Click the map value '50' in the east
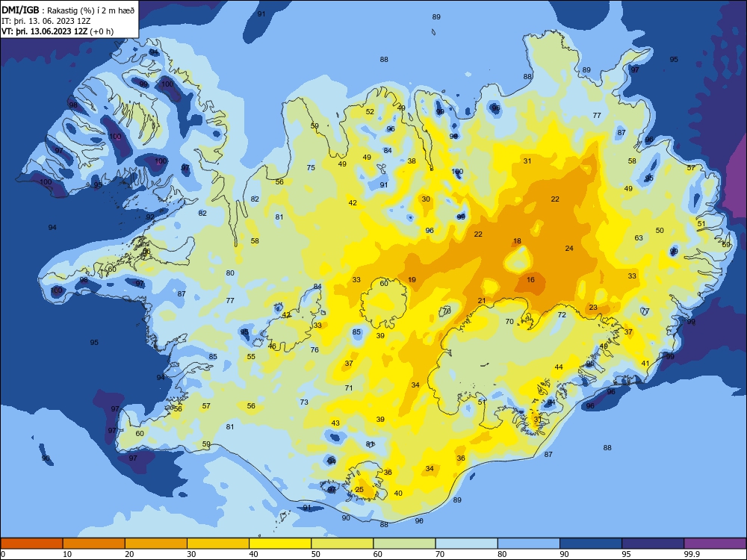 pyautogui.click(x=660, y=231)
